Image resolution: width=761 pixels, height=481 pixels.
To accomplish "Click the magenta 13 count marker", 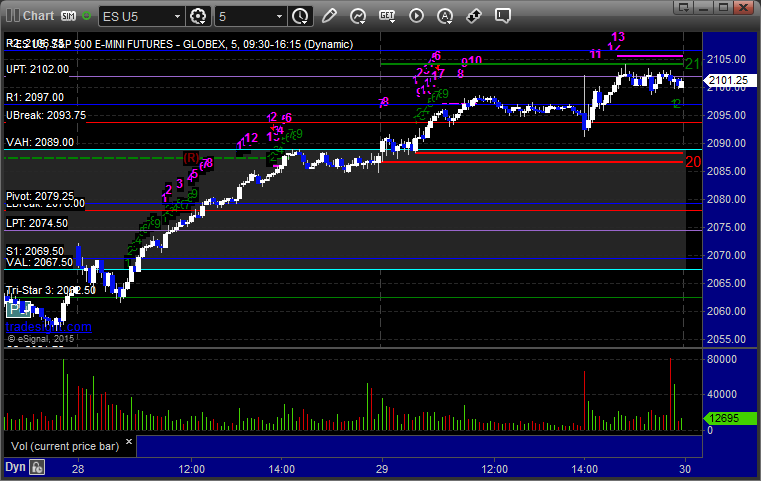I will click(x=618, y=37).
